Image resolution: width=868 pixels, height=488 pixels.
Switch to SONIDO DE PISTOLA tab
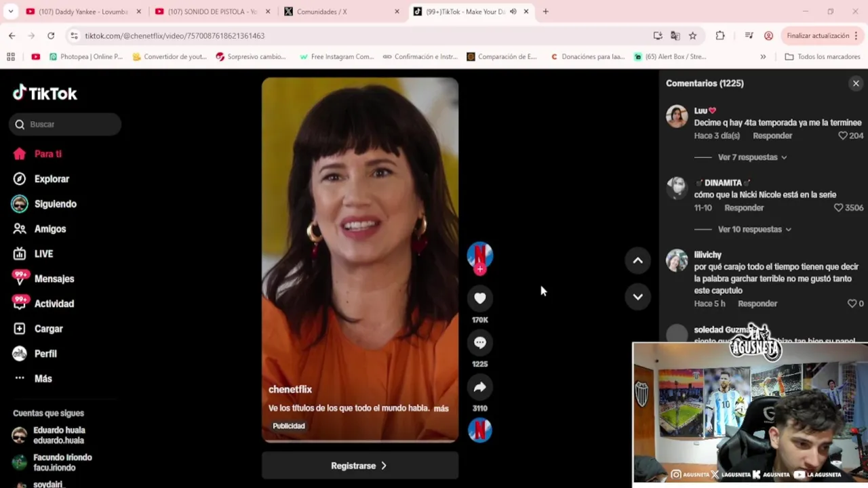(x=212, y=12)
